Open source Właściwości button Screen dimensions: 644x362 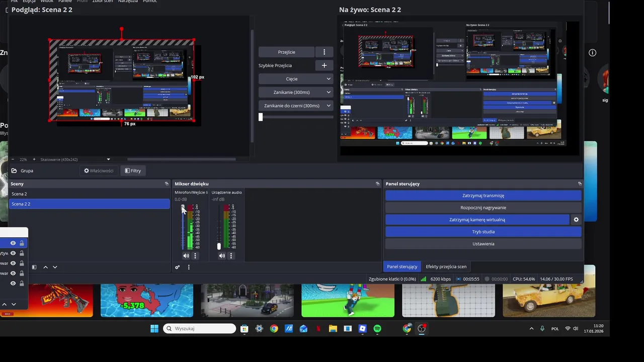pyautogui.click(x=99, y=171)
